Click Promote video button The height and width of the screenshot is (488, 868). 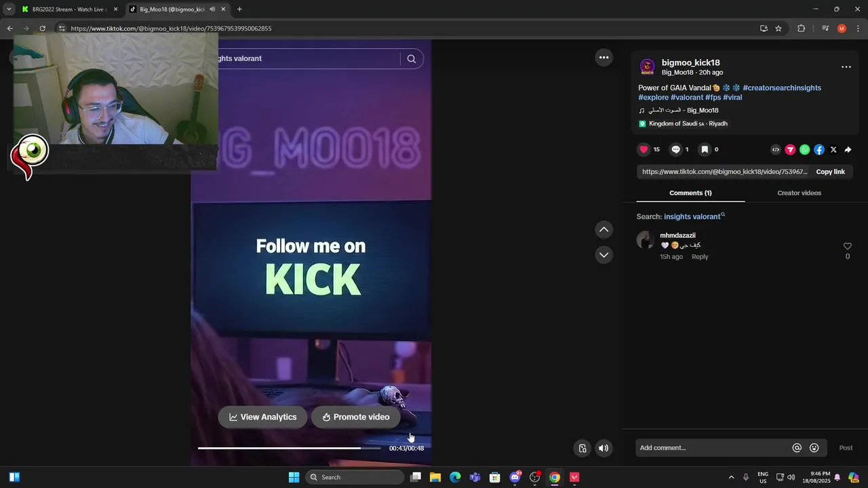click(x=356, y=418)
